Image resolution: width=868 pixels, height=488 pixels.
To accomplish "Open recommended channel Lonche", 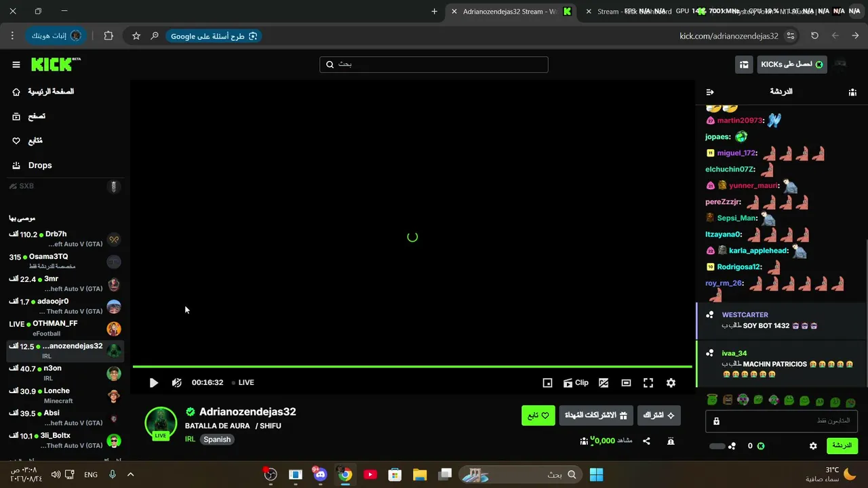I will pos(65,396).
